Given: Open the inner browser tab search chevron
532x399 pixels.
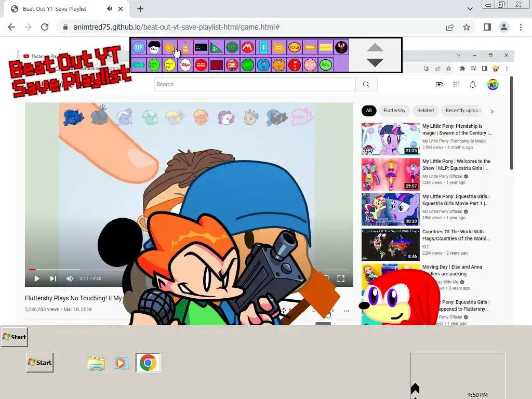Looking at the screenshot, I should click(458, 55).
